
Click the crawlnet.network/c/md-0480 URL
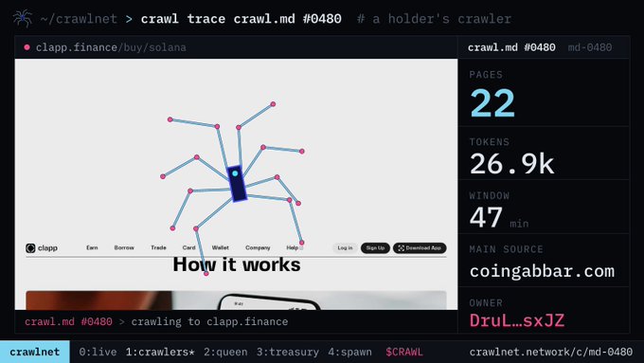click(551, 352)
